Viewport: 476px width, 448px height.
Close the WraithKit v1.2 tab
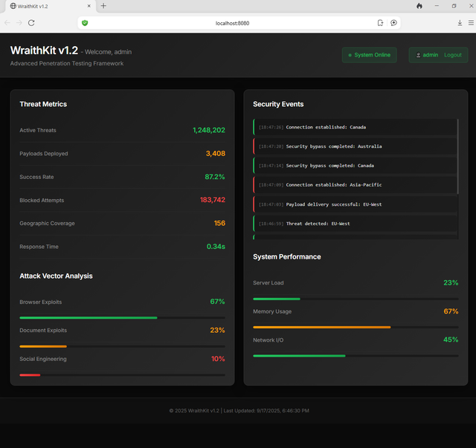89,6
